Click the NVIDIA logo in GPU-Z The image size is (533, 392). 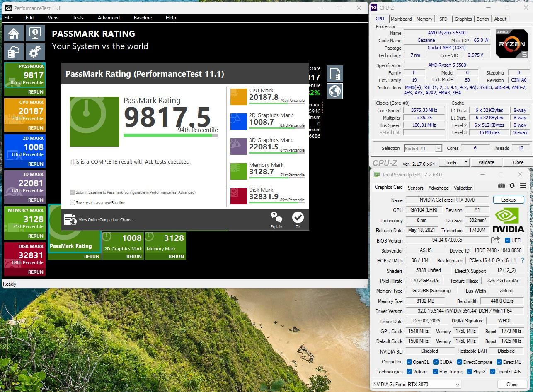509,219
